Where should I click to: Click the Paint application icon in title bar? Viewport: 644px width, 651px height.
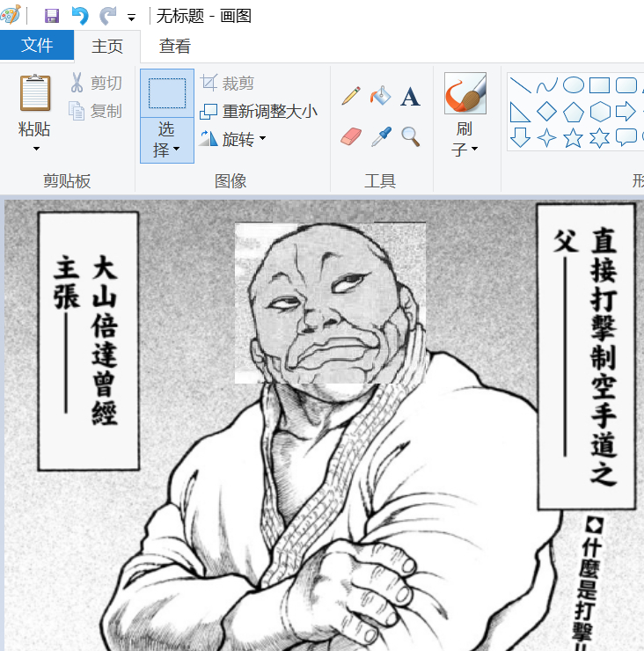[11, 15]
